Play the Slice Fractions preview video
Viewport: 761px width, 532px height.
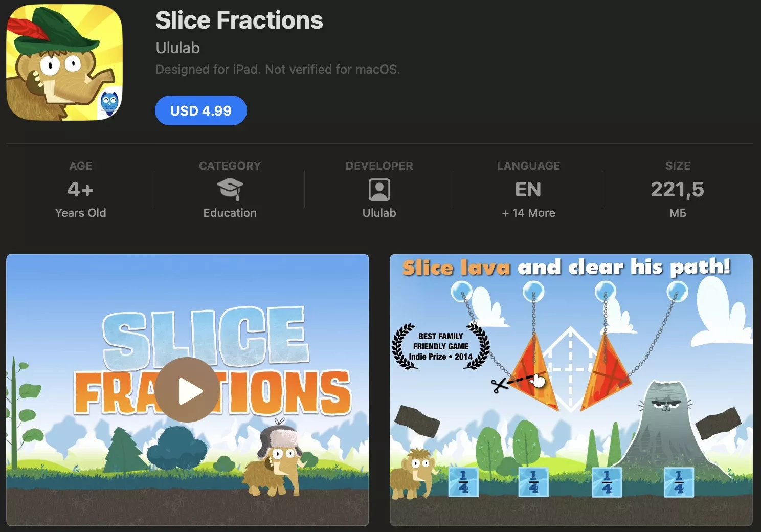coord(187,390)
